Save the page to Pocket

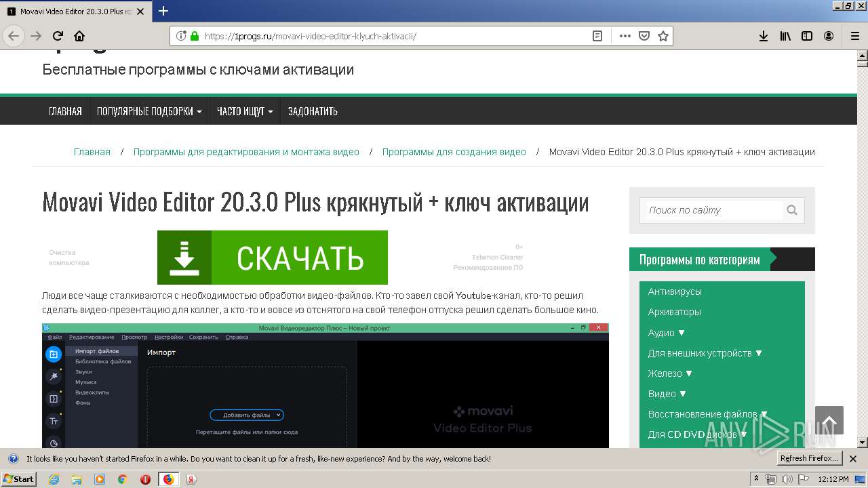click(644, 36)
